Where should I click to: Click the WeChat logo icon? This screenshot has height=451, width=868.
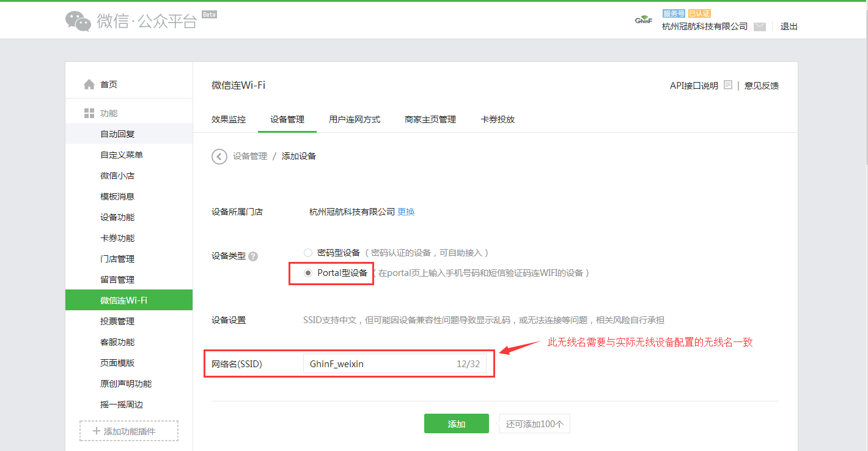pyautogui.click(x=78, y=21)
